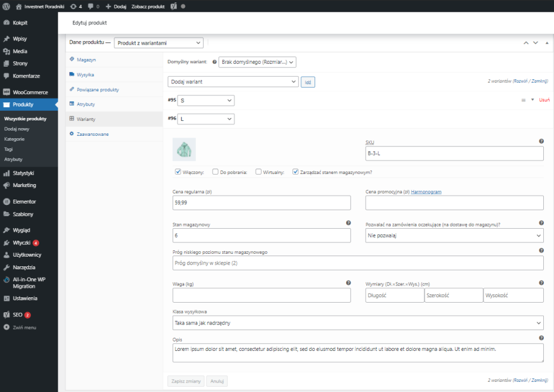Screen dimensions: 554x392
Task: Uncheck Zarządzać stanem magazynowym
Action: (x=295, y=172)
